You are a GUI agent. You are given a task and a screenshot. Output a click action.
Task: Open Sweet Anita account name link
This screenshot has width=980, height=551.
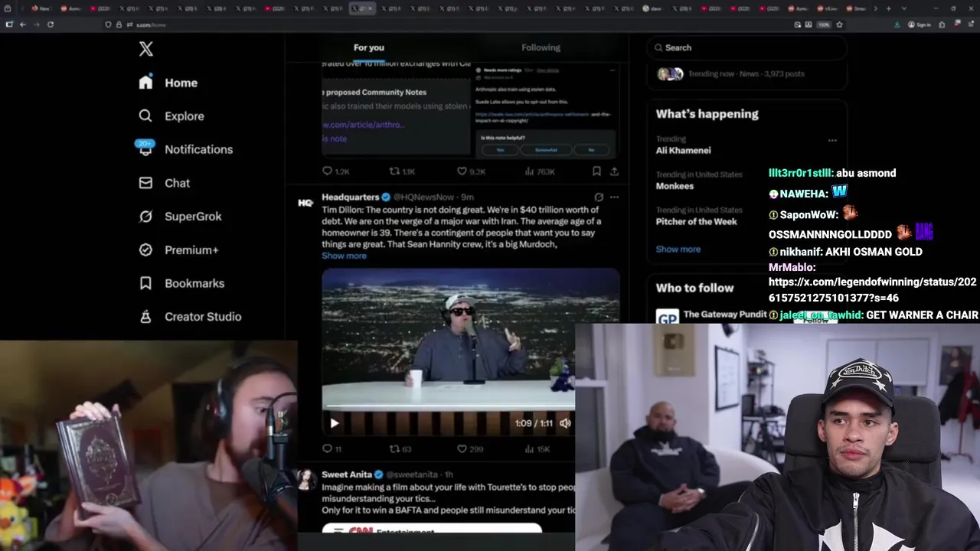click(346, 474)
